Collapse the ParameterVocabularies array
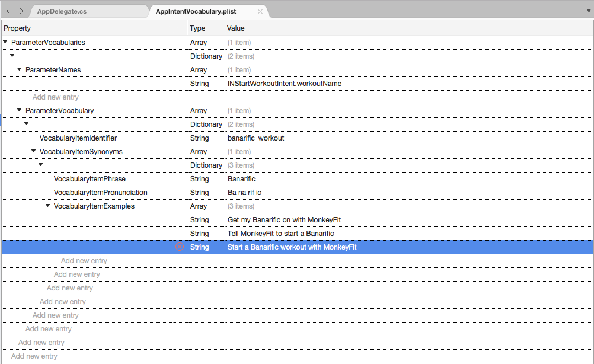 tap(5, 42)
